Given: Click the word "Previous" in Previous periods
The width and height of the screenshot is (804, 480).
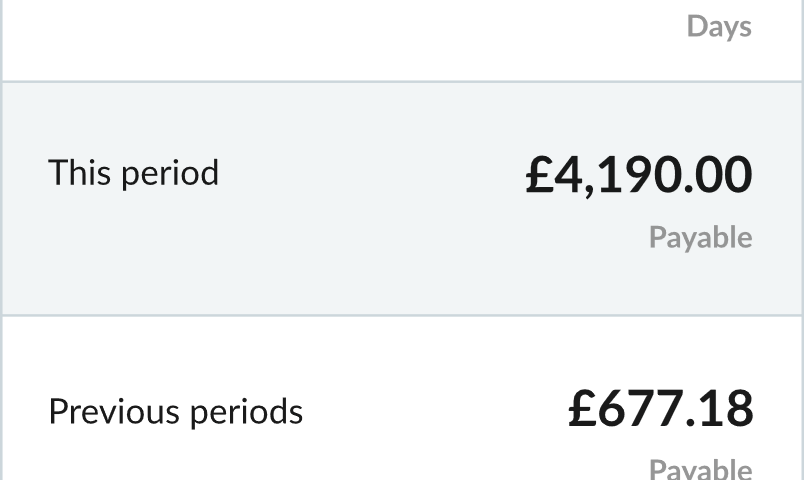Looking at the screenshot, I should (115, 412).
